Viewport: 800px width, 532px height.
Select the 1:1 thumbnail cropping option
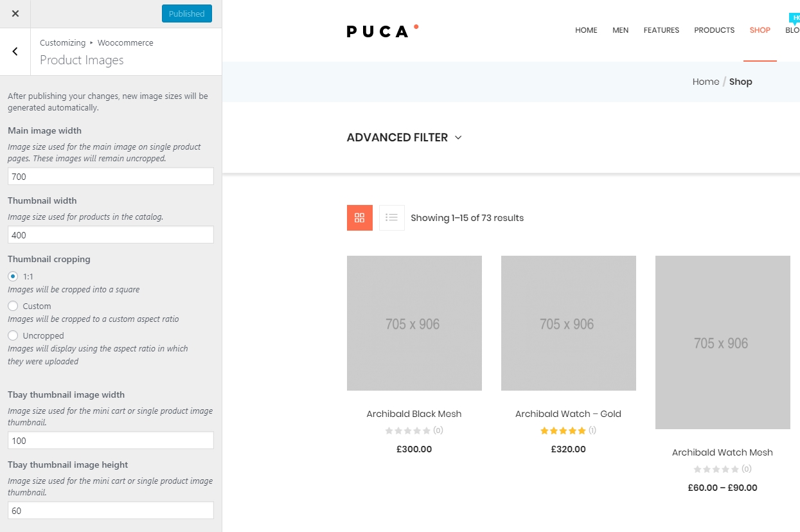(x=13, y=276)
